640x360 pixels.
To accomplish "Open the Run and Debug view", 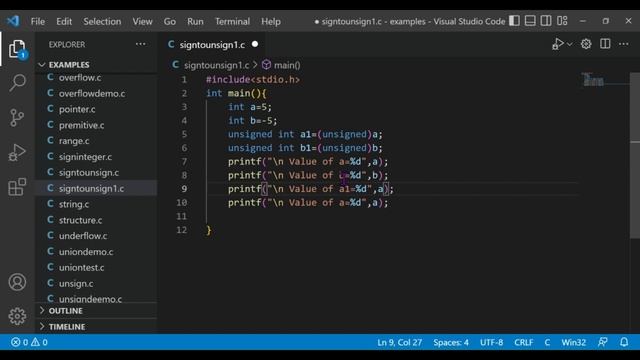I will coord(17,152).
